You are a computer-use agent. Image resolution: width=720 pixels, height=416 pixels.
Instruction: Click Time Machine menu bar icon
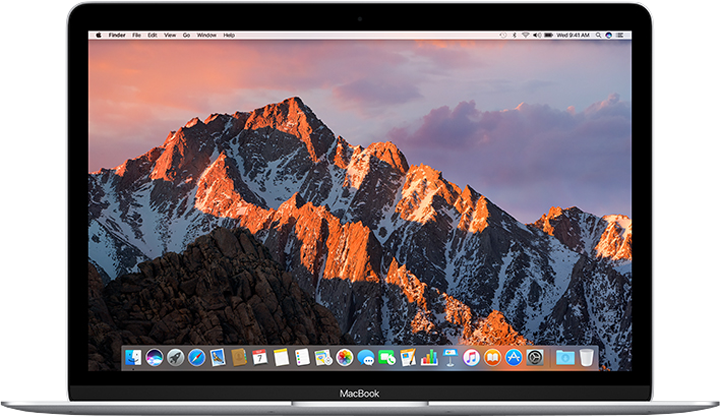click(x=503, y=35)
